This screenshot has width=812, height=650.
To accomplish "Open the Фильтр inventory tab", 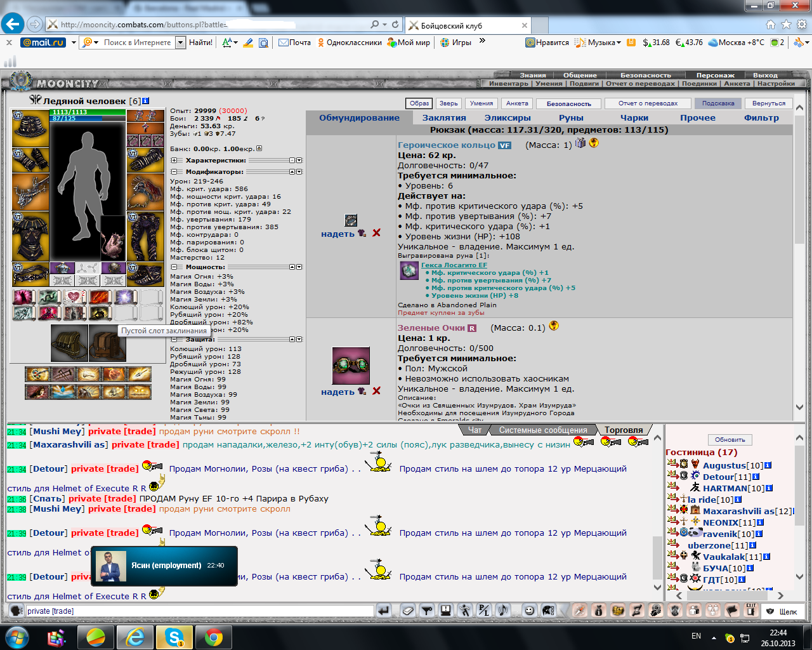I will click(761, 118).
